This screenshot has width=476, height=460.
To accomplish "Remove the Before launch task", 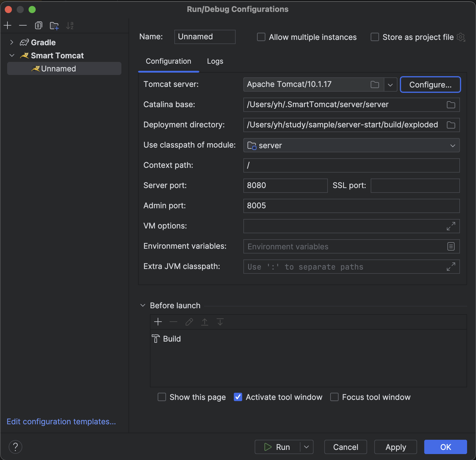I will 173,322.
